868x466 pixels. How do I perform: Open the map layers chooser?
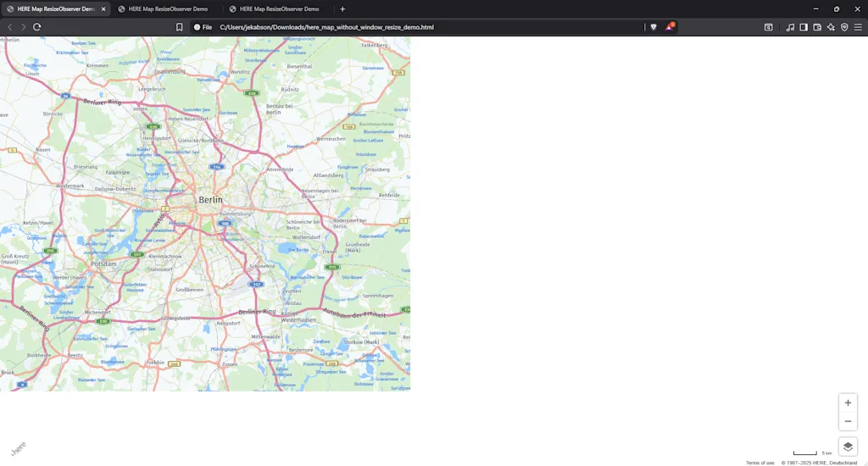848,447
